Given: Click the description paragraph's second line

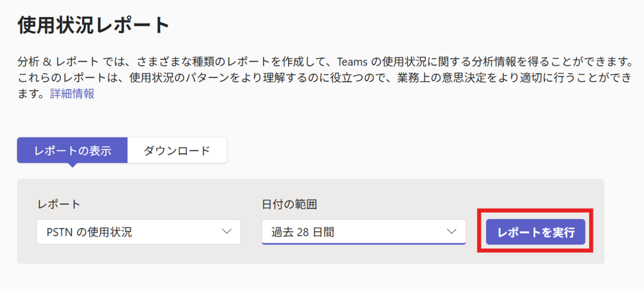Looking at the screenshot, I should (x=322, y=77).
